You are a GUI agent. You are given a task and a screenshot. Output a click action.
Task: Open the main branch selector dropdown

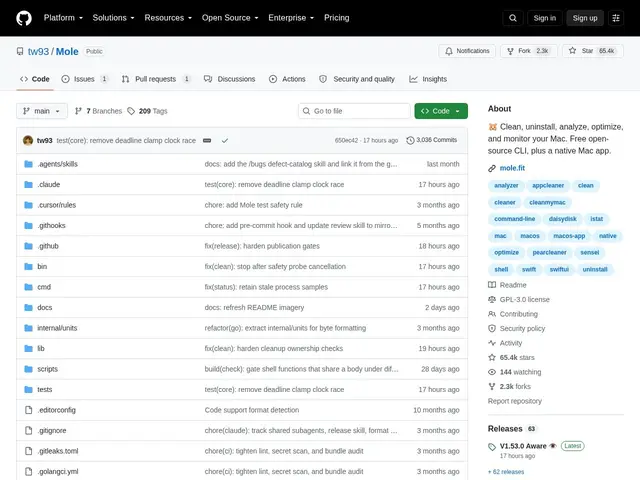point(42,111)
